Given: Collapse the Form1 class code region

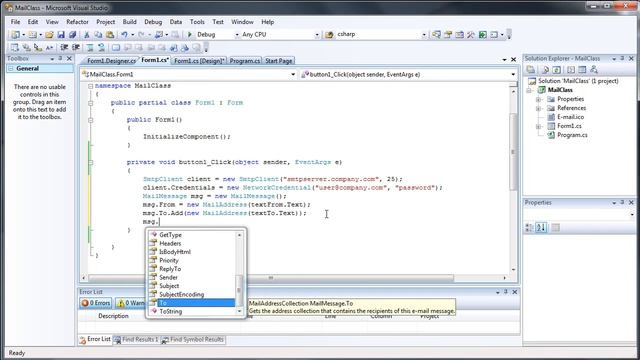Looking at the screenshot, I should 91,103.
